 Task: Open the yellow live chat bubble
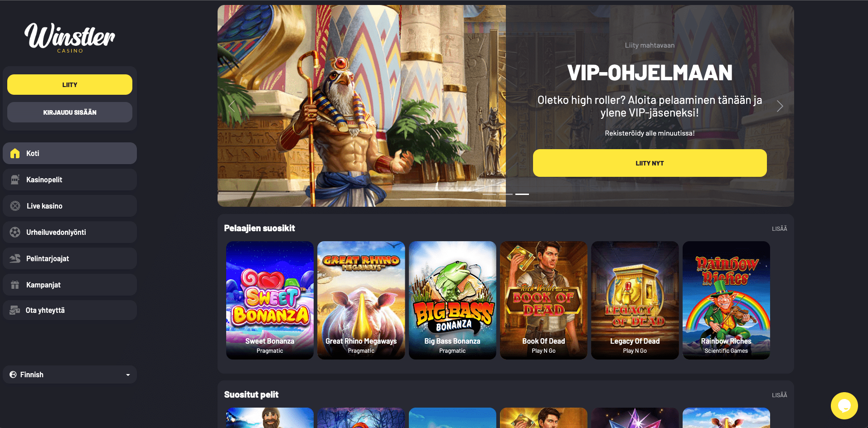point(844,406)
